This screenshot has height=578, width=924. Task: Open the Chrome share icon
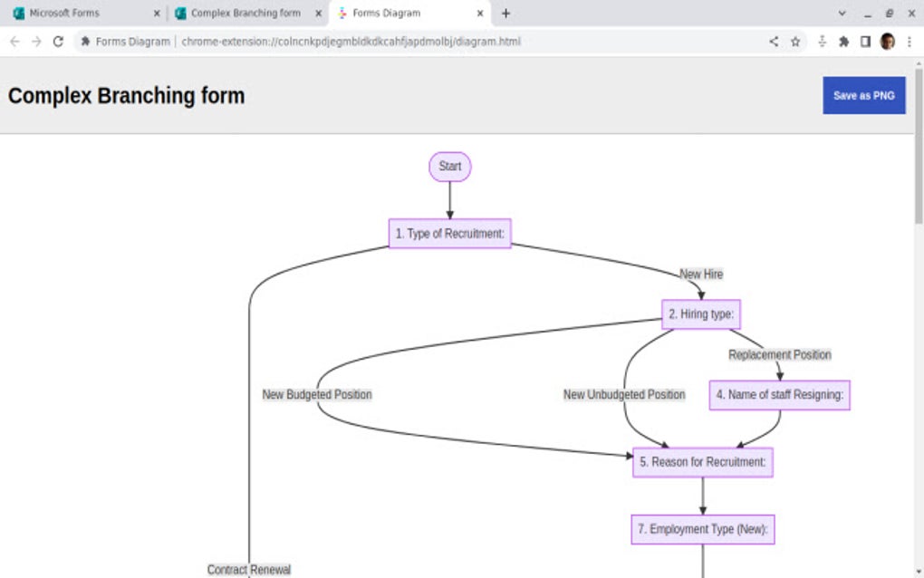pyautogui.click(x=773, y=41)
